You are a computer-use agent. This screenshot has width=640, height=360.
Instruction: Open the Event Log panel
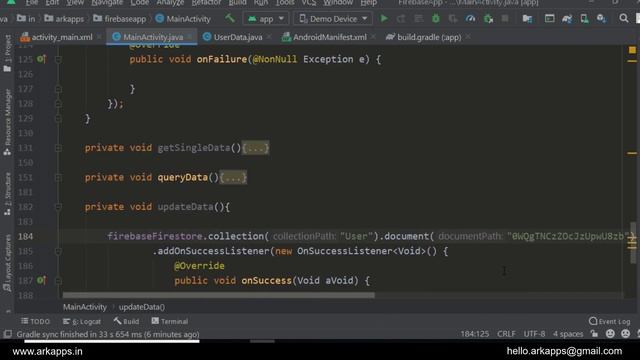[x=610, y=321]
